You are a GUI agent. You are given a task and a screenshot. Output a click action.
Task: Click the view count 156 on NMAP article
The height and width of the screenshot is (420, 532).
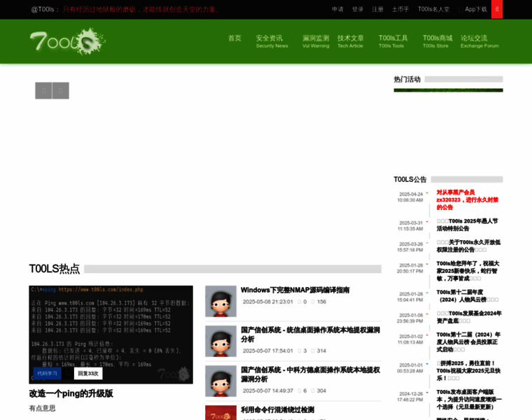321,302
